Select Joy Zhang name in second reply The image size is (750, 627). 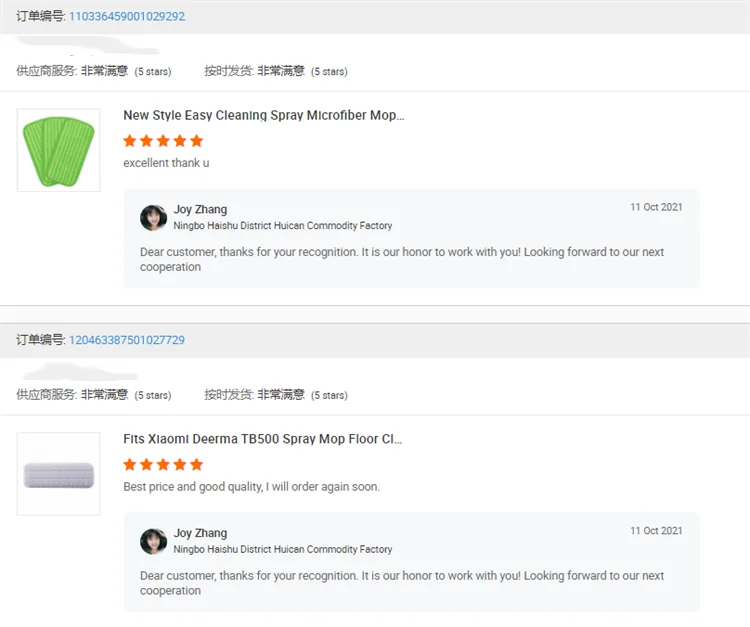click(200, 534)
